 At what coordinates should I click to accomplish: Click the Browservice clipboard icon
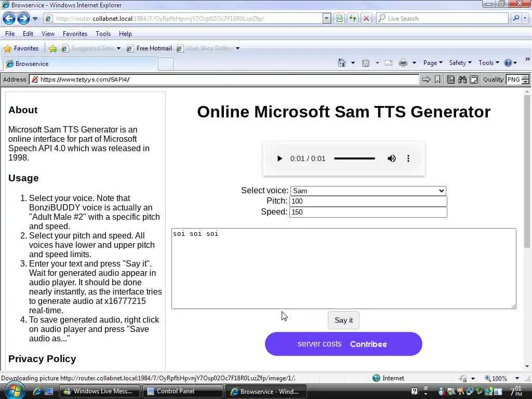click(x=474, y=79)
